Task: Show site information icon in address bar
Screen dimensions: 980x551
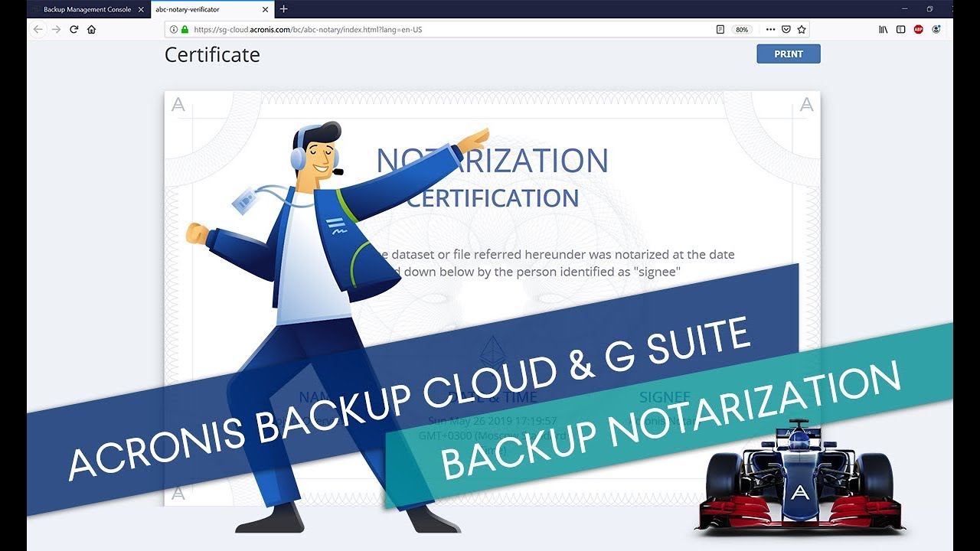Action: tap(174, 30)
